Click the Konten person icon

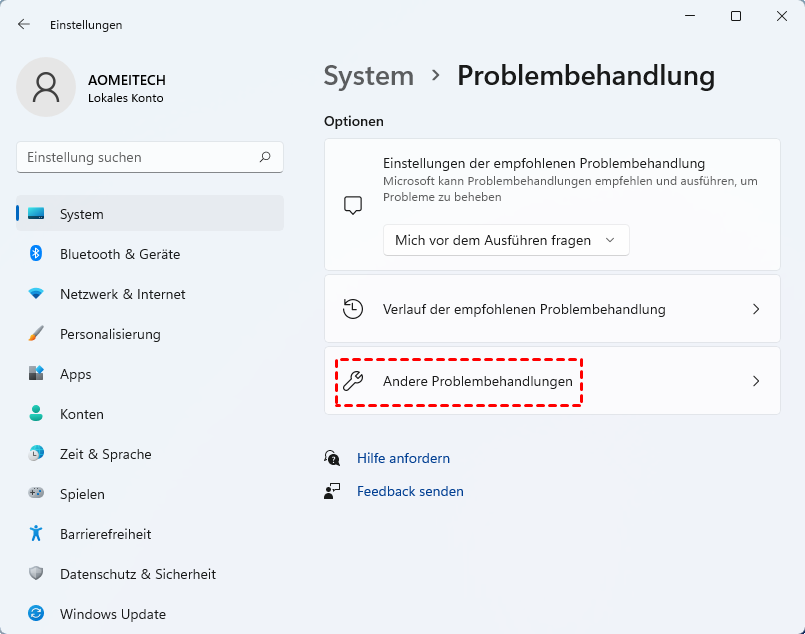[x=36, y=414]
